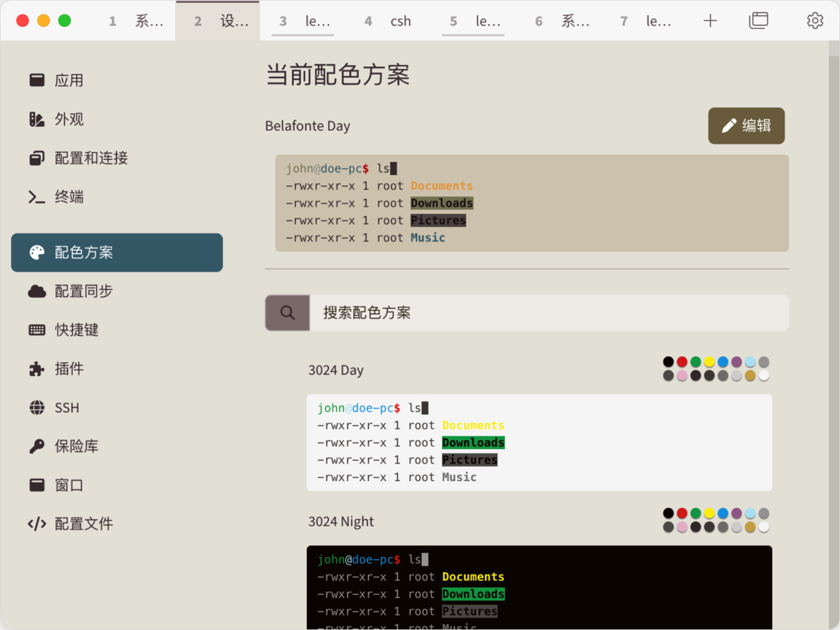Open the 应用 settings section icon
Viewport: 840px width, 630px height.
click(37, 80)
